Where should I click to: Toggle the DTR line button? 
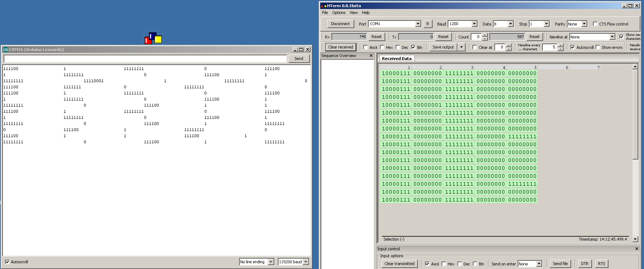(585, 264)
